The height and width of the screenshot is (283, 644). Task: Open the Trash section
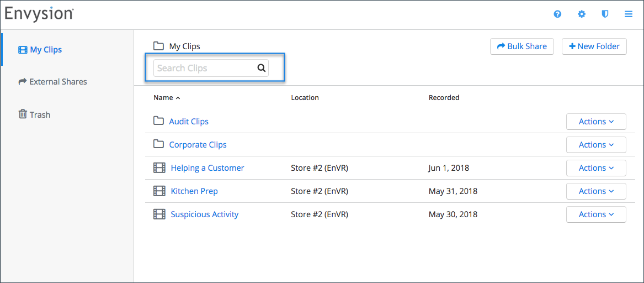[35, 114]
